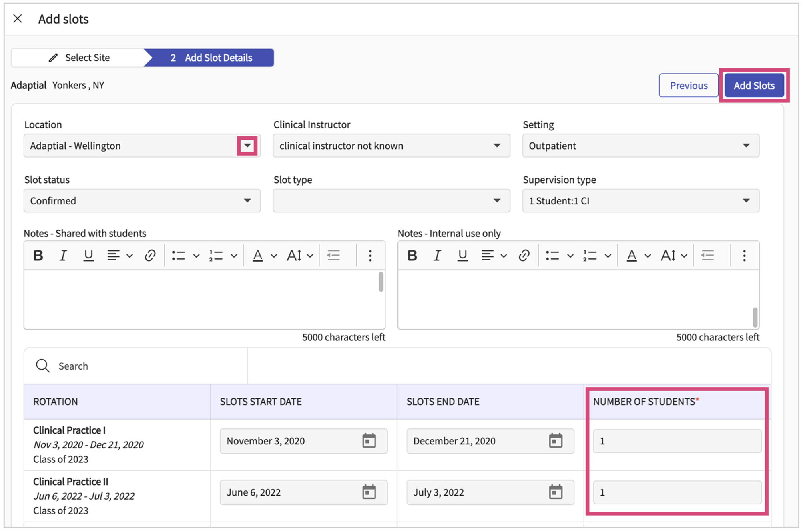Screen dimensions: 803x532
Task: Click the Add Slots button
Action: click(x=754, y=85)
